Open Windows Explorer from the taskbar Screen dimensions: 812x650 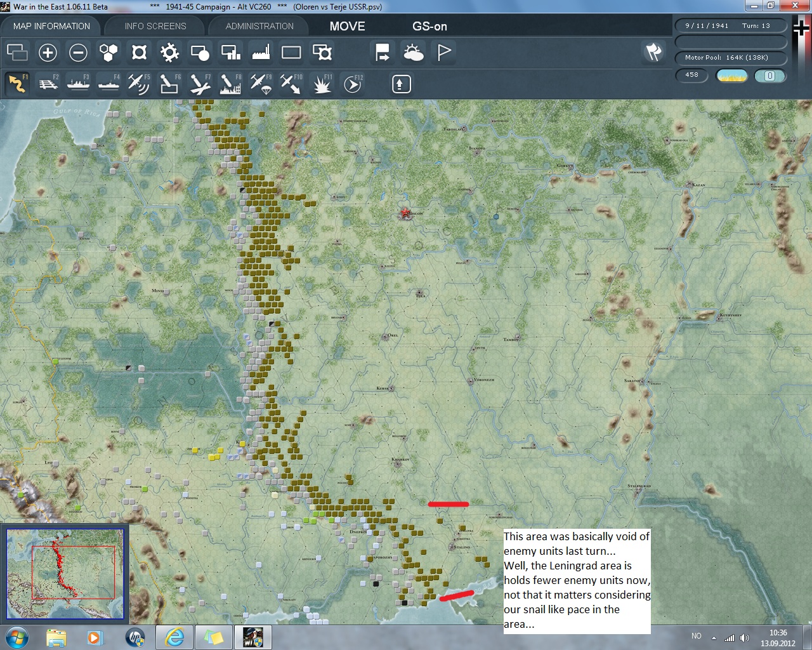[56, 637]
